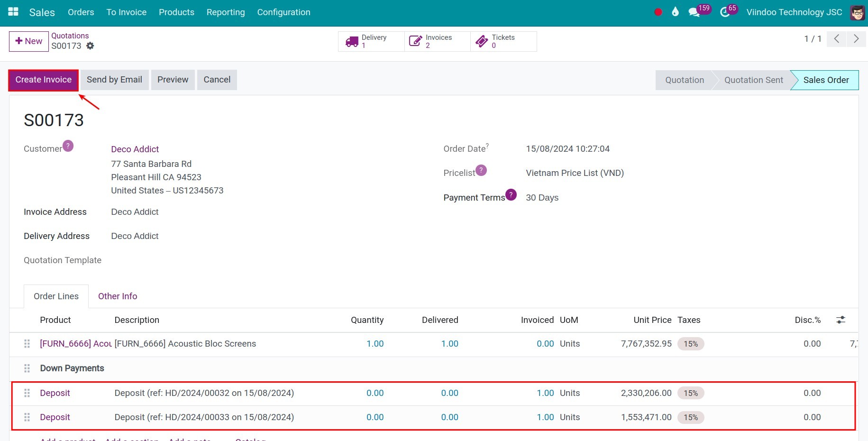
Task: Click the gear icon beside S00173
Action: 90,46
